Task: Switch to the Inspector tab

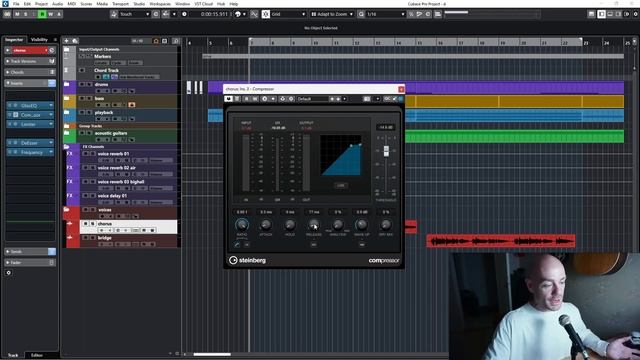Action: pos(14,40)
